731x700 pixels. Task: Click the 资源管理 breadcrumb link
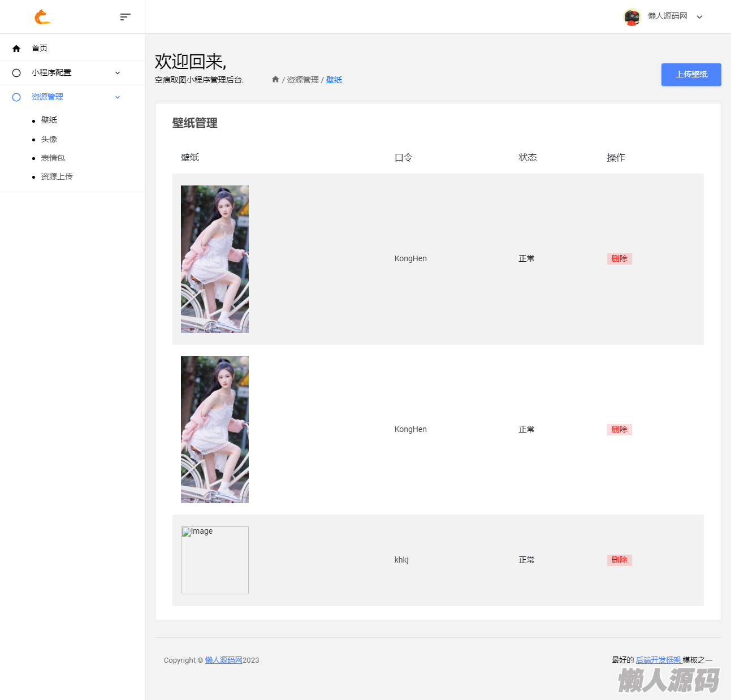coord(303,80)
